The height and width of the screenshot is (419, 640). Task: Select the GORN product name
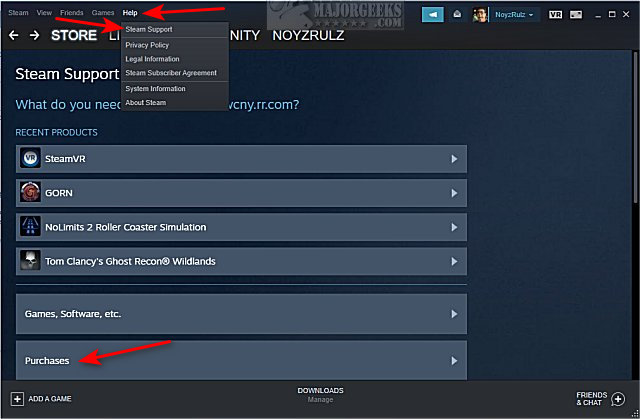pyautogui.click(x=59, y=193)
